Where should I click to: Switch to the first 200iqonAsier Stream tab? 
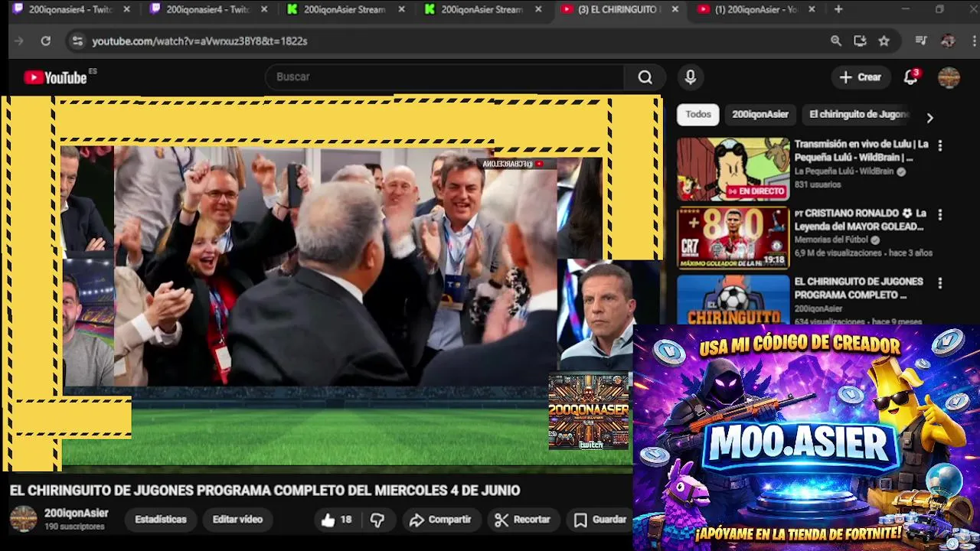point(345,9)
